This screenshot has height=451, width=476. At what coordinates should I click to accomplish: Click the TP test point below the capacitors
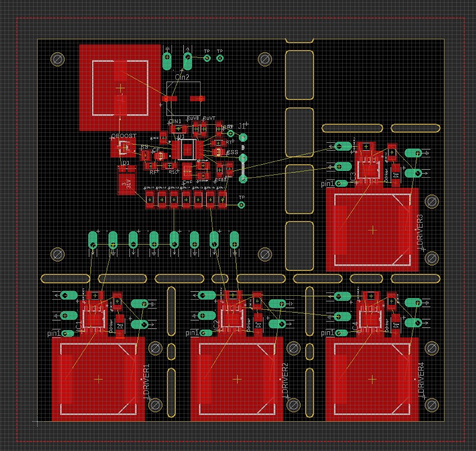tap(242, 204)
